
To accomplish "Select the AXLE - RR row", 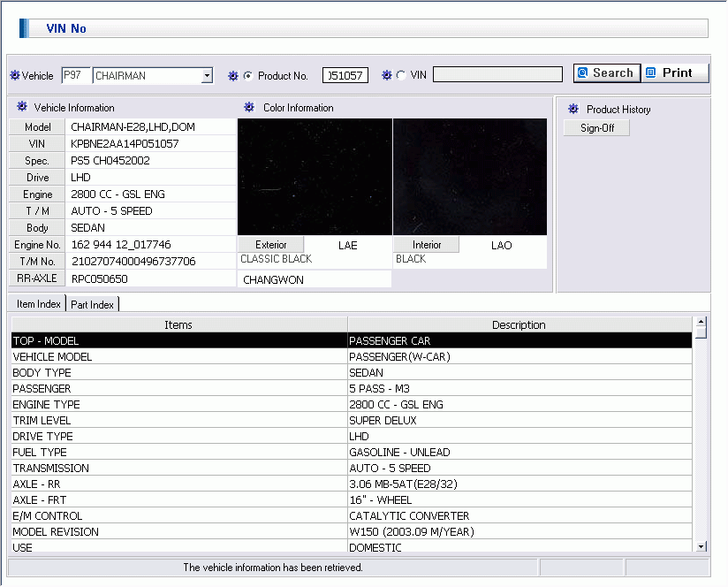I will (x=352, y=484).
